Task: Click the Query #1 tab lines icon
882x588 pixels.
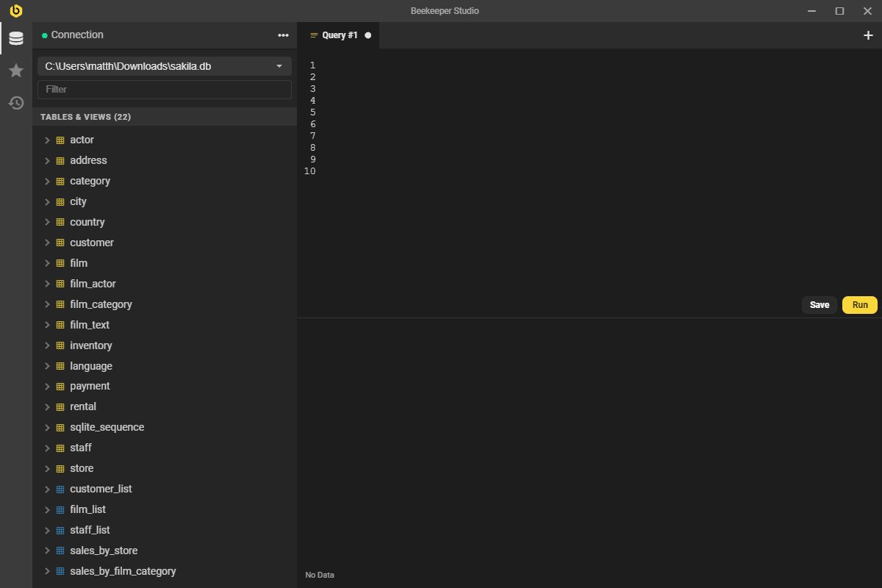Action: coord(315,35)
